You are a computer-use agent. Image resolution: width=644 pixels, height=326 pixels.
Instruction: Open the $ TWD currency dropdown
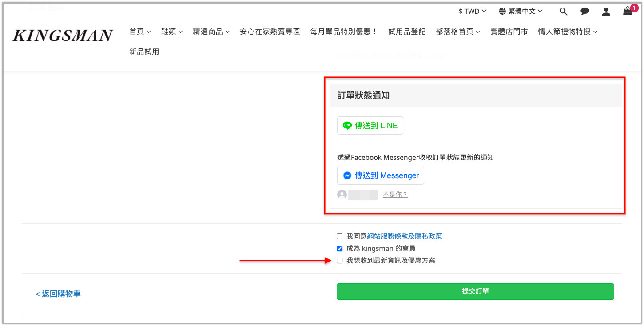[473, 11]
